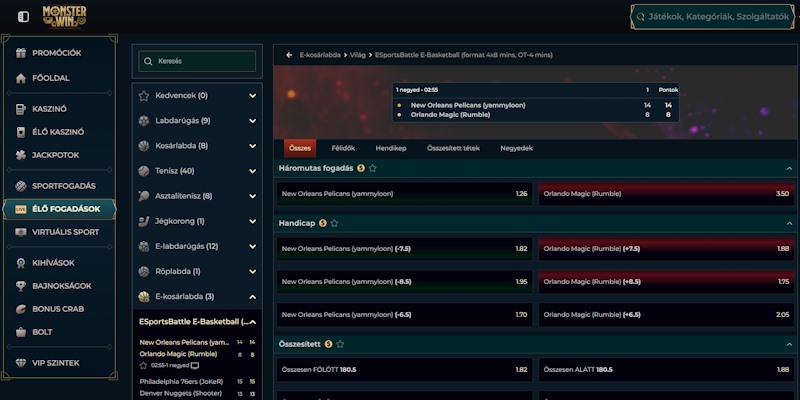Switch to the Hendikep tab
800x400 pixels.
391,148
